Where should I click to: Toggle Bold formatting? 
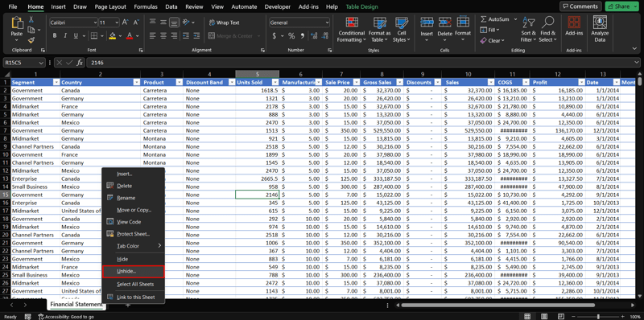(55, 36)
